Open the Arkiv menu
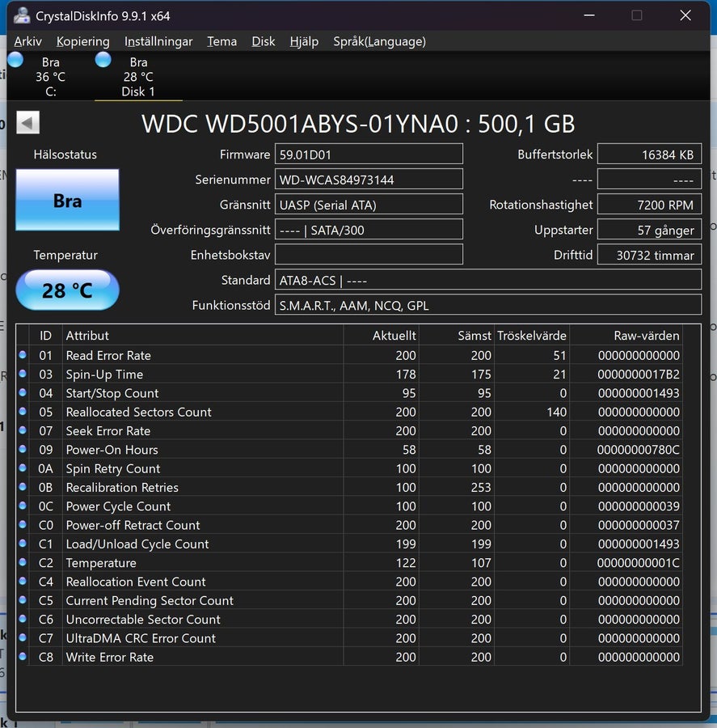Image resolution: width=717 pixels, height=728 pixels. [27, 41]
